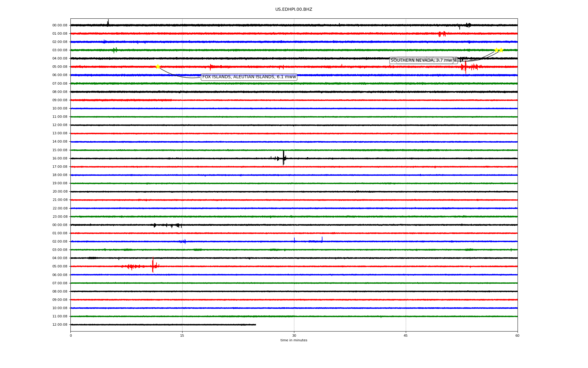Click the 60 tick at the axis end
Screen dimensions: 588x368
pos(517,335)
